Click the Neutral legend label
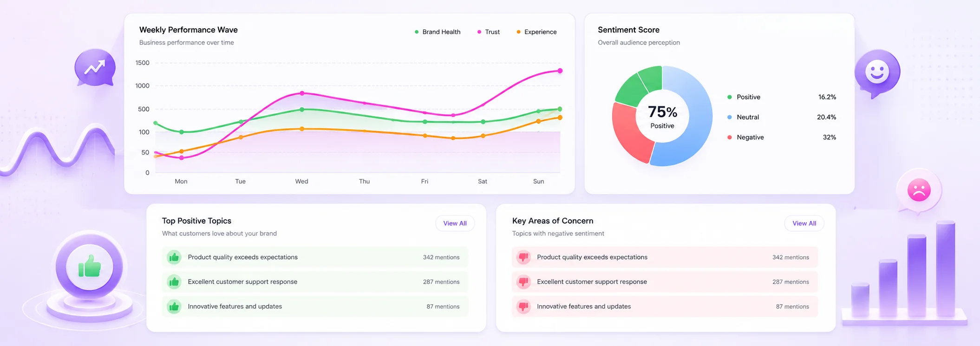The image size is (980, 346). [x=748, y=117]
